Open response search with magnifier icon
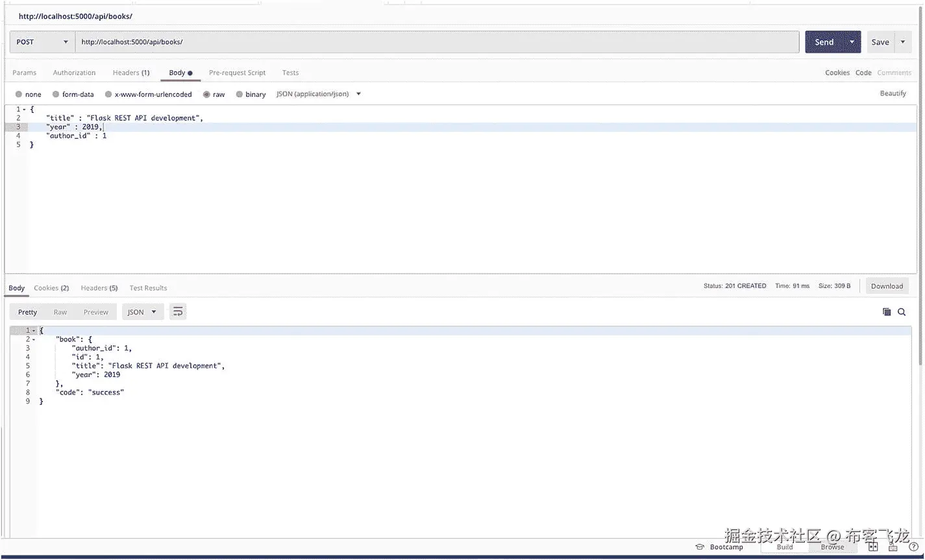The image size is (925, 560). [902, 311]
